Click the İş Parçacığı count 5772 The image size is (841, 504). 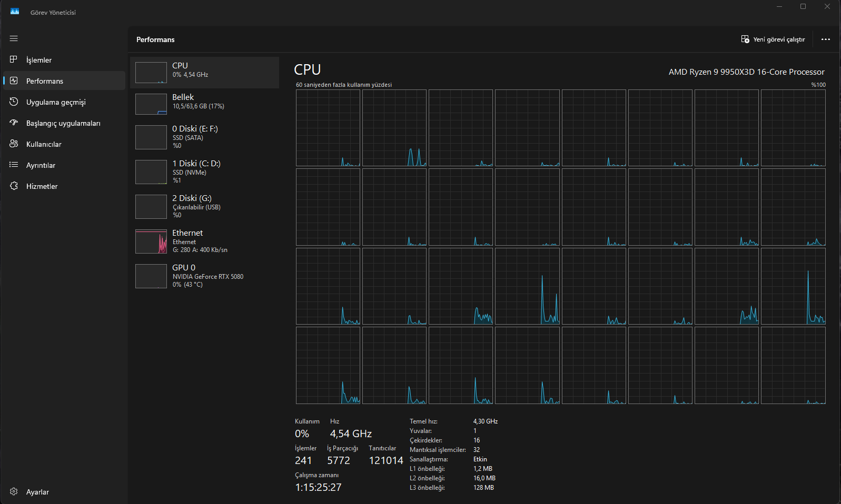tap(339, 460)
